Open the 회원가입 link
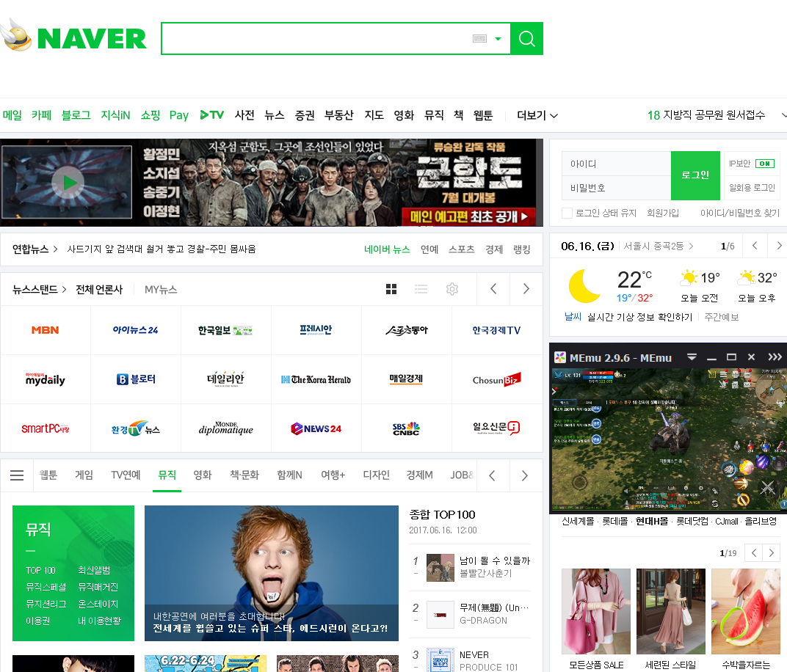 [x=662, y=213]
